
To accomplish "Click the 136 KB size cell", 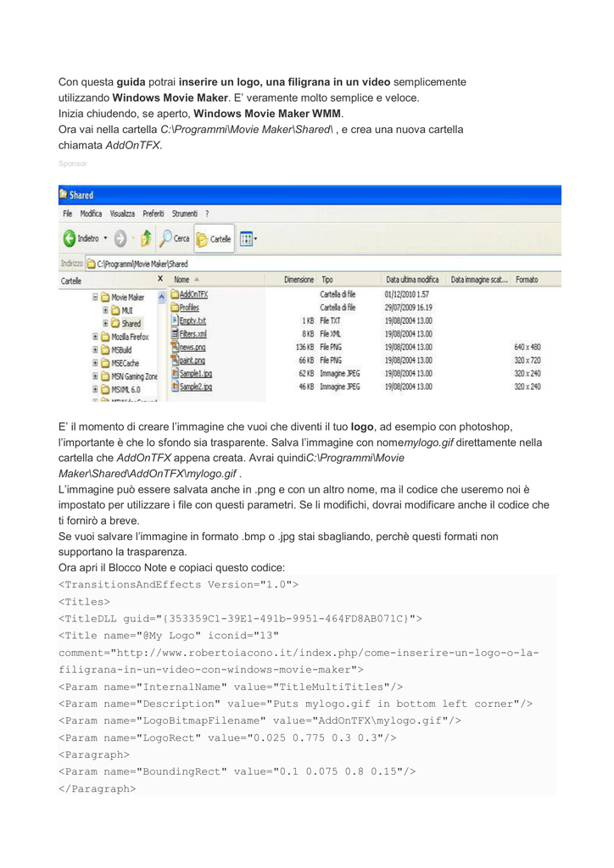I will point(304,347).
